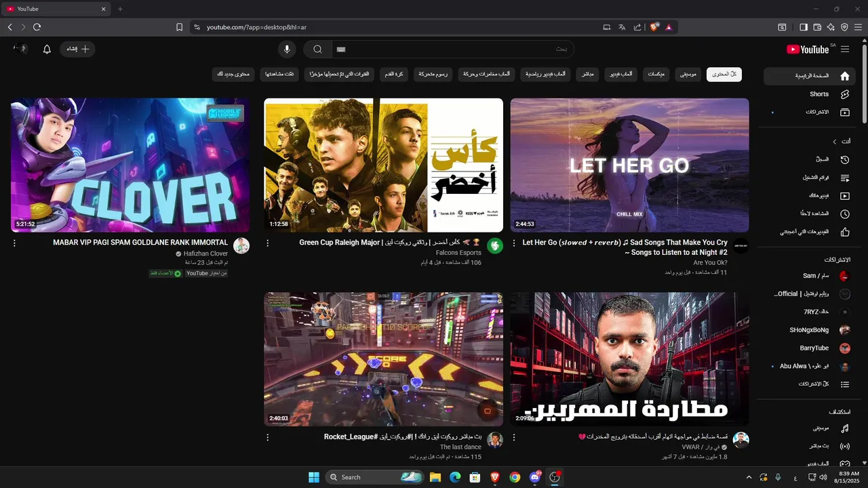Viewport: 868px width, 488px height.
Task: Open the Sam / سام subscription channel
Action: coord(809,276)
